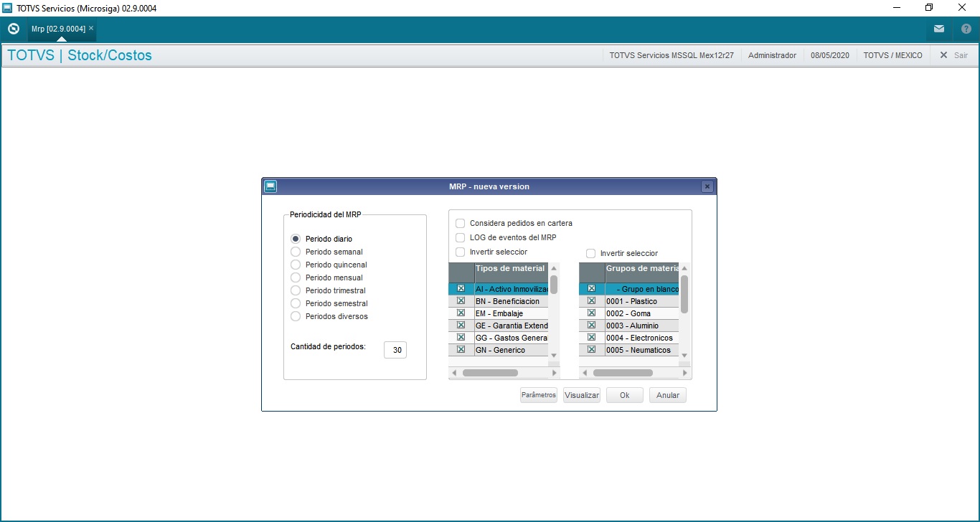
Task: Click the Parámetros button
Action: [539, 395]
